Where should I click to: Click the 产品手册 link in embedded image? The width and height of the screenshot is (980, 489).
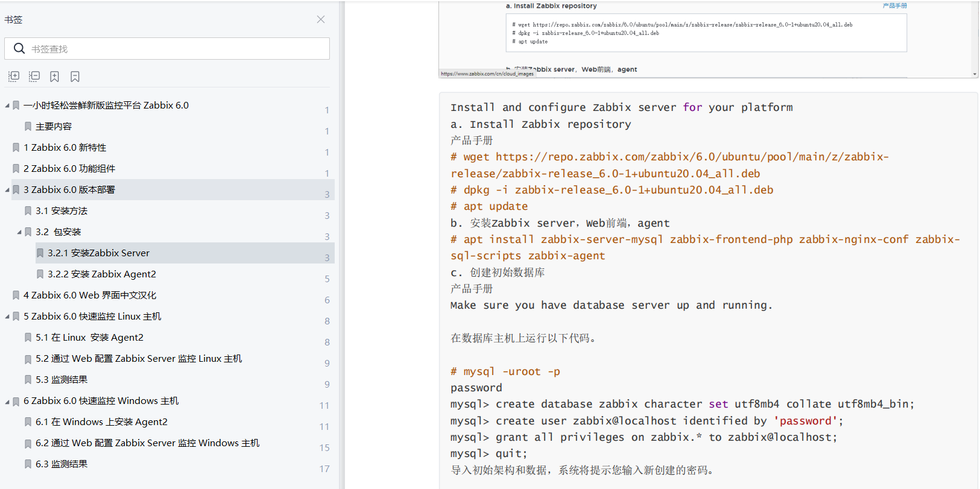coord(894,5)
